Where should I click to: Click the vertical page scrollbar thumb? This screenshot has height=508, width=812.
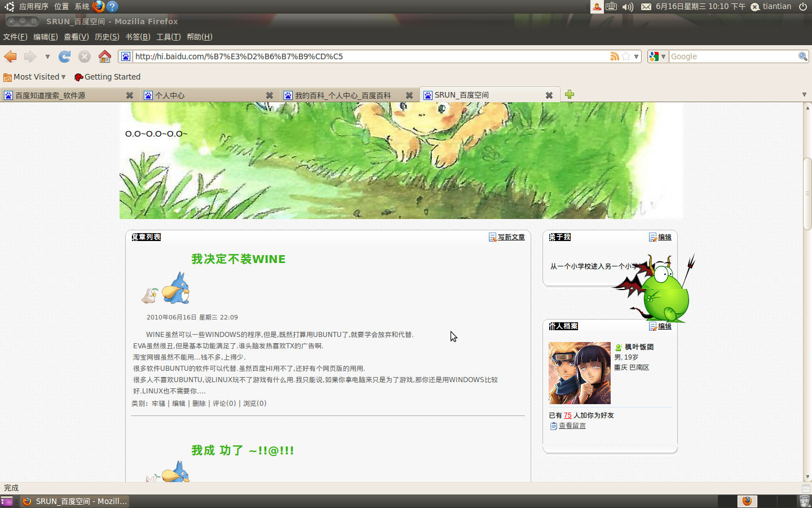[x=807, y=194]
